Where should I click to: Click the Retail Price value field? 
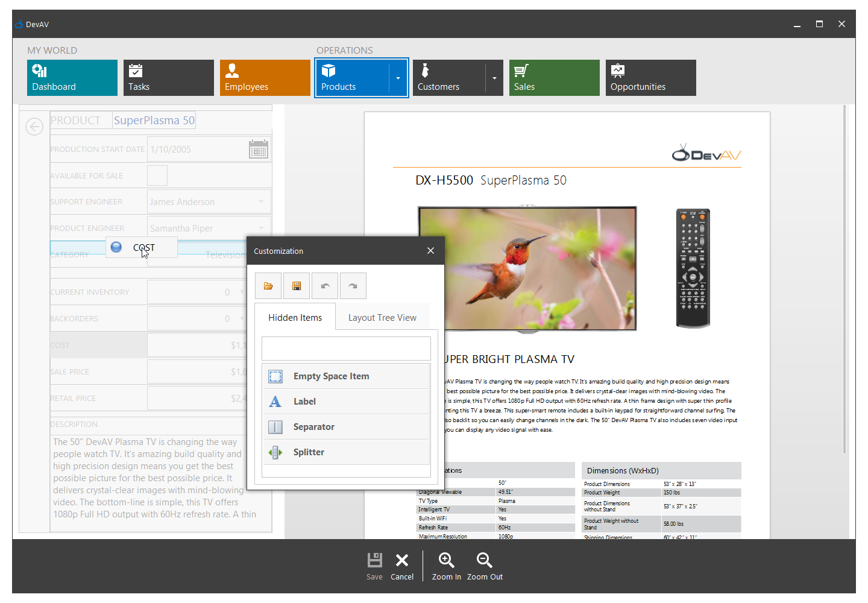[197, 399]
